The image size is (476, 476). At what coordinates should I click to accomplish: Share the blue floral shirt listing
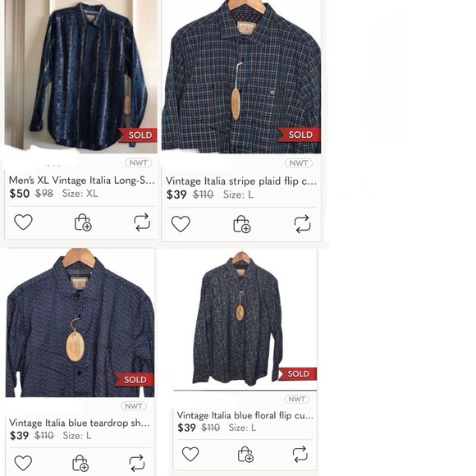click(300, 454)
